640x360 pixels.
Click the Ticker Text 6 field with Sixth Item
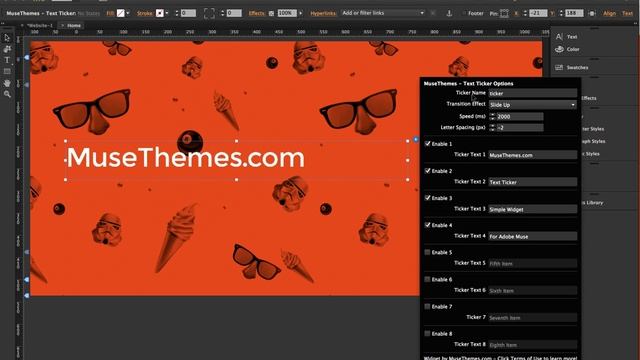click(x=533, y=291)
